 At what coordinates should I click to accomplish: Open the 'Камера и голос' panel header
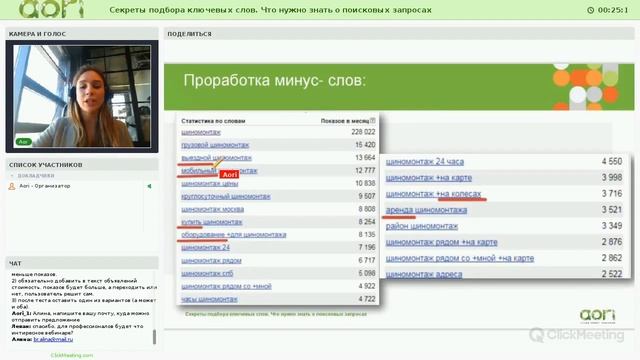82,34
